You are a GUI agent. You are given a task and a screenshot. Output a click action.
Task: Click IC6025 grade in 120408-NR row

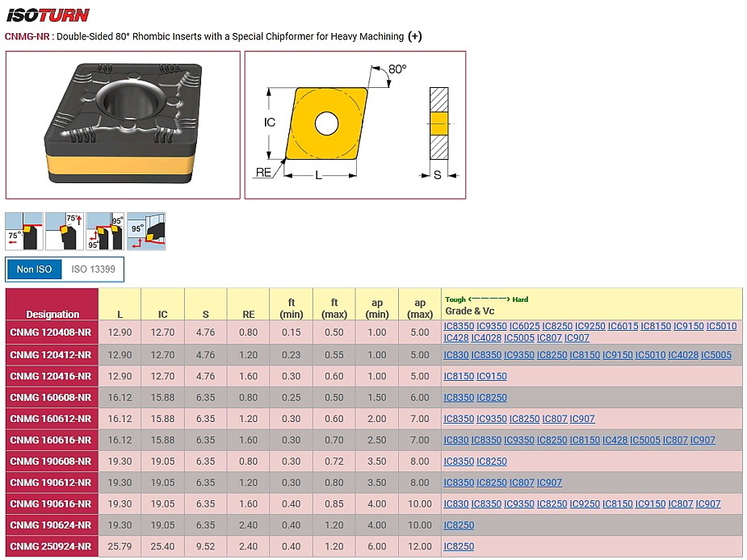[525, 326]
